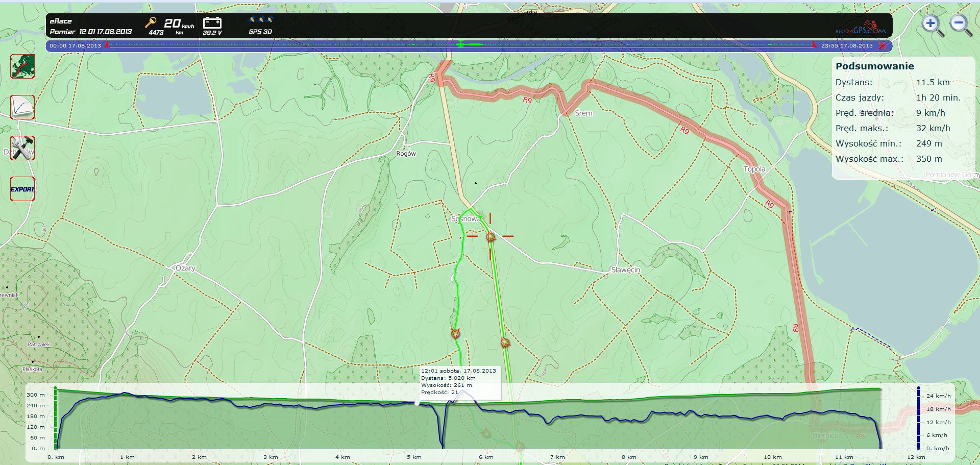Viewport: 980px width, 465px height.
Task: Click the Podsumowanie summary heading
Action: pos(875,66)
